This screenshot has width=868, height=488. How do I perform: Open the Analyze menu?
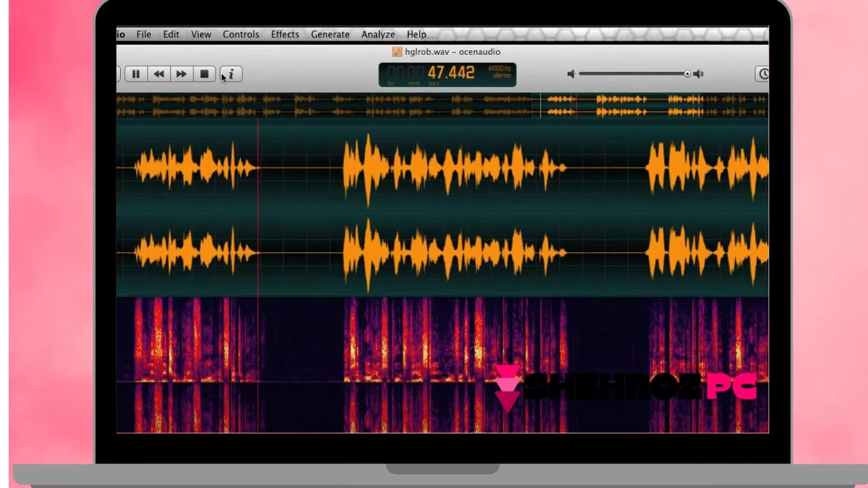coord(378,35)
